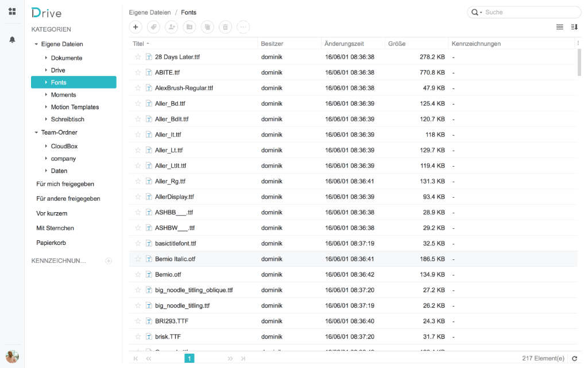Select the Aller_LtIt.ttf file name
588x368 pixels.
click(171, 166)
